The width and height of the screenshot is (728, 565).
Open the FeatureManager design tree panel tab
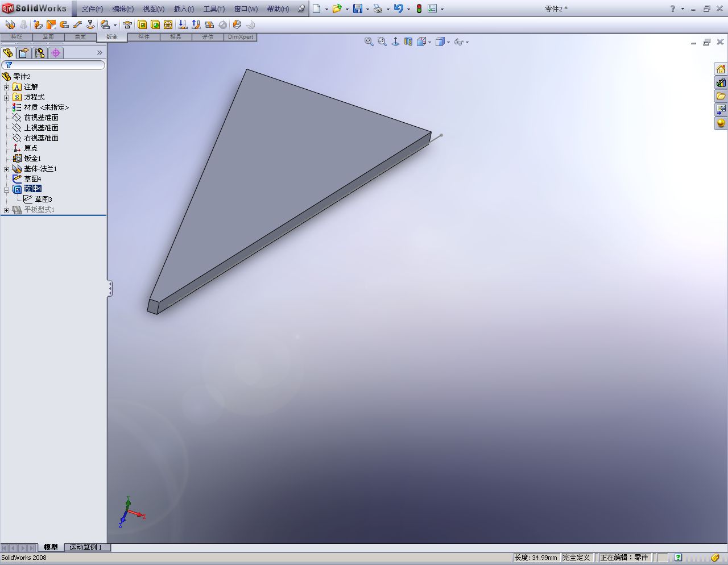8,53
